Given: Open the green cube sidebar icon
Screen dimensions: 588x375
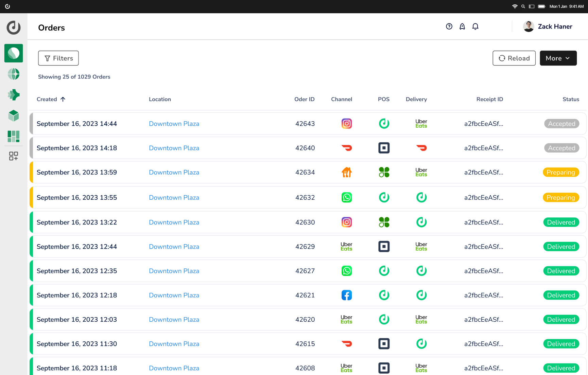Looking at the screenshot, I should (x=14, y=116).
